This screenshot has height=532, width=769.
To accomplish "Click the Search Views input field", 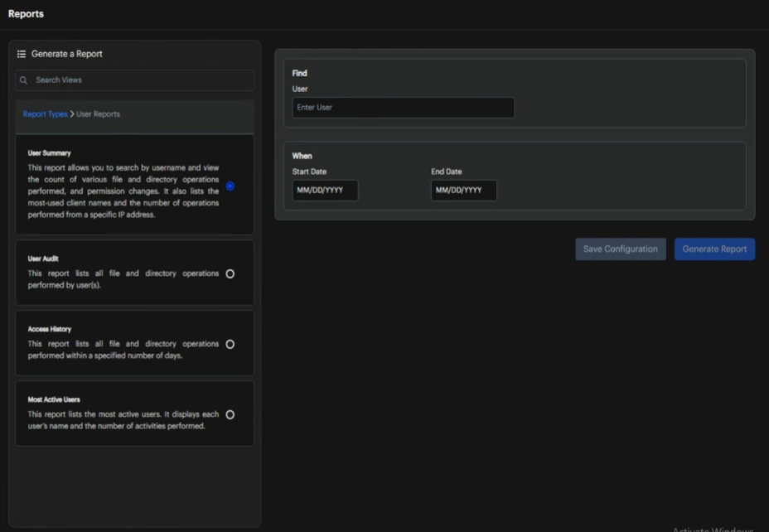I will [135, 80].
